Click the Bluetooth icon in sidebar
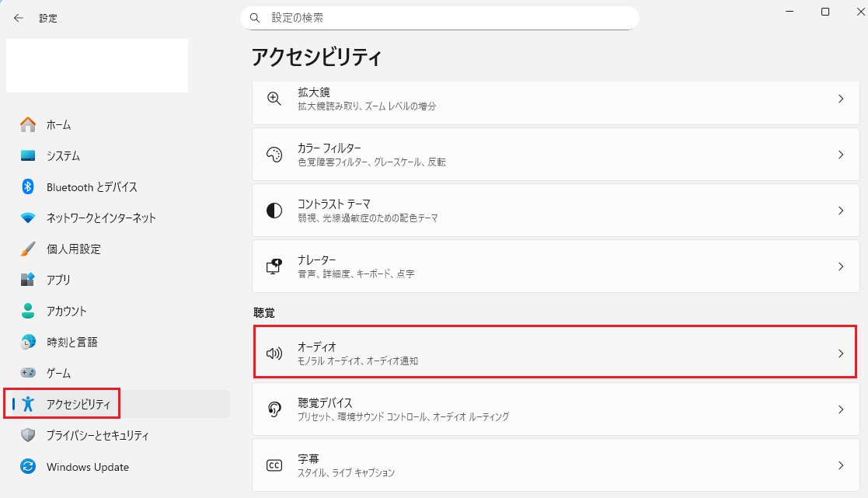The width and height of the screenshot is (868, 498). (x=28, y=186)
